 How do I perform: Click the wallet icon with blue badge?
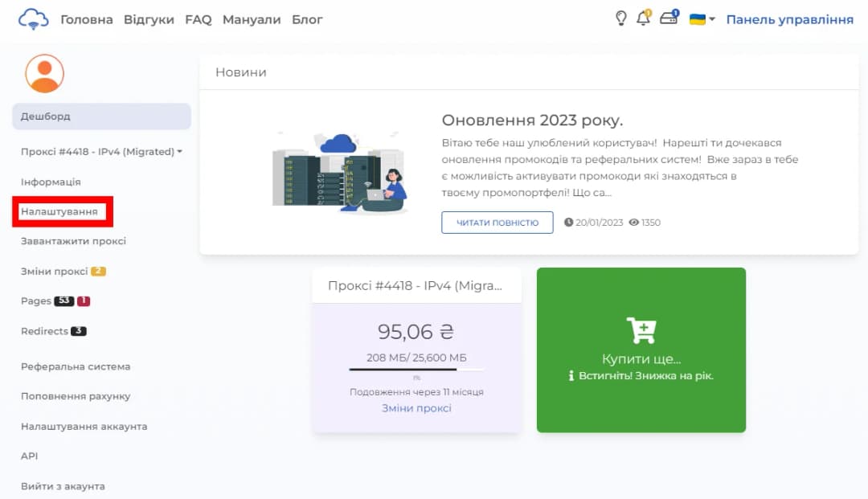[x=669, y=17]
